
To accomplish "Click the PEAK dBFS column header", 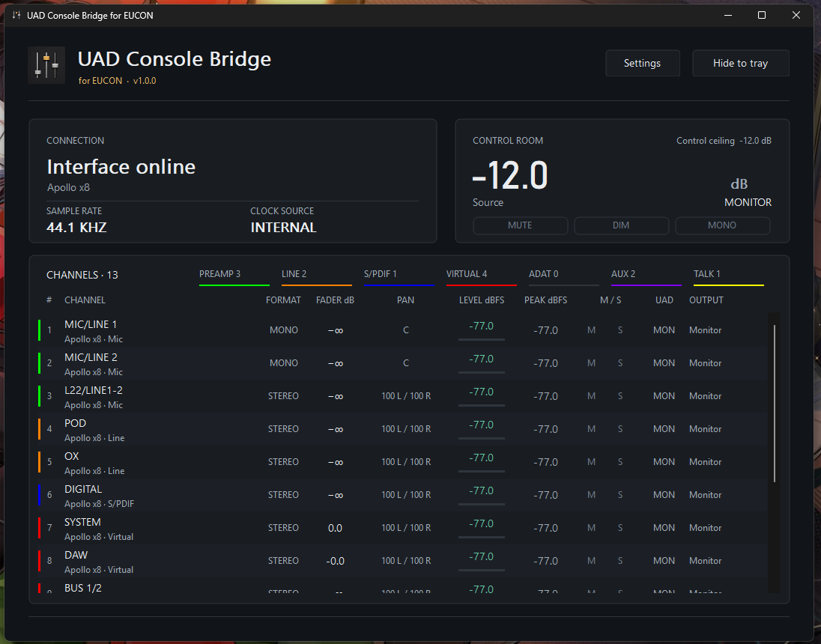I will click(x=545, y=300).
